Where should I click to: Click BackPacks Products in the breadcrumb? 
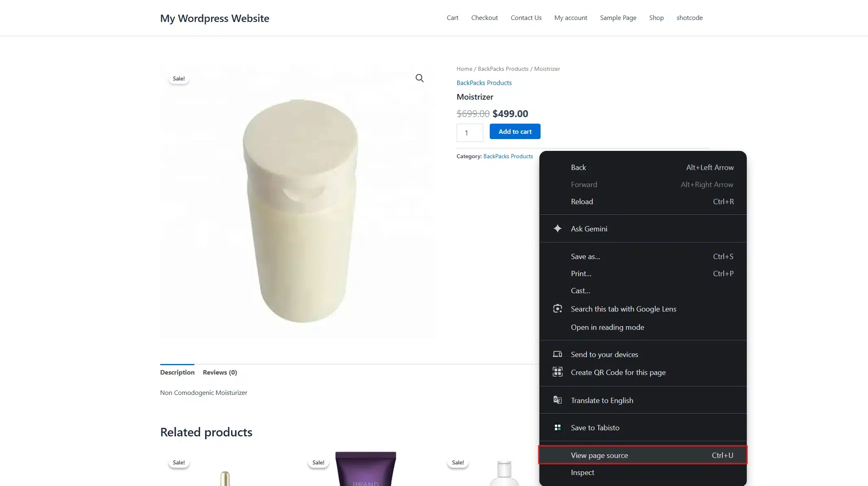[503, 69]
